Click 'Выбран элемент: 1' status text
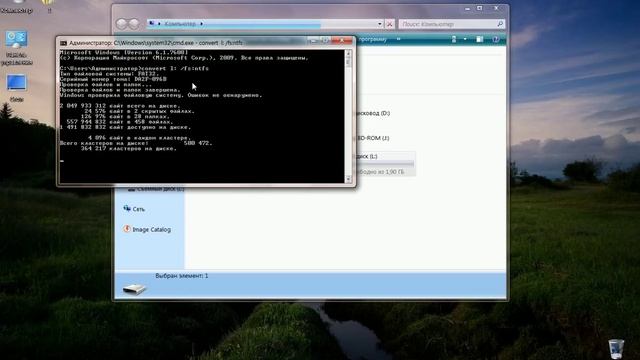 point(182,276)
